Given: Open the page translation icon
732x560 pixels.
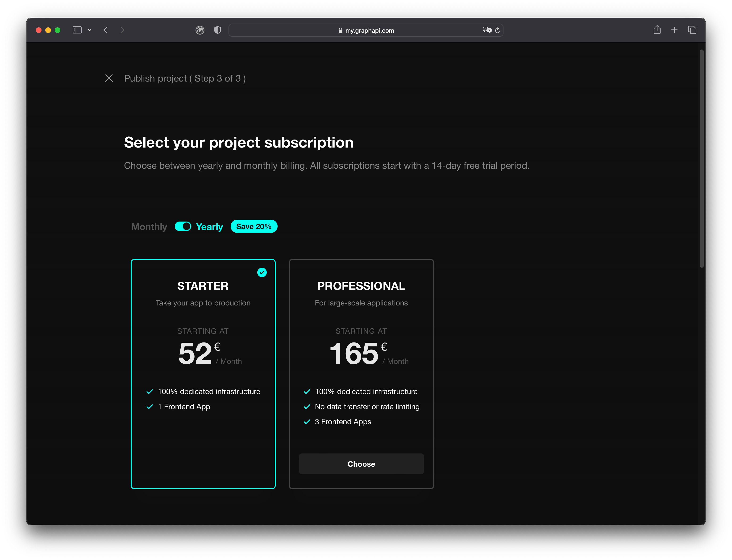Looking at the screenshot, I should [487, 30].
